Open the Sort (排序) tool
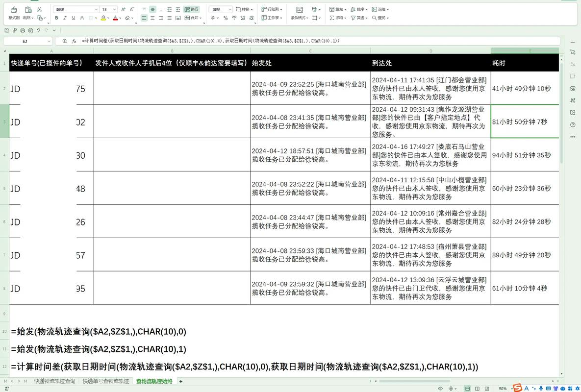581x392 pixels. 359,9
